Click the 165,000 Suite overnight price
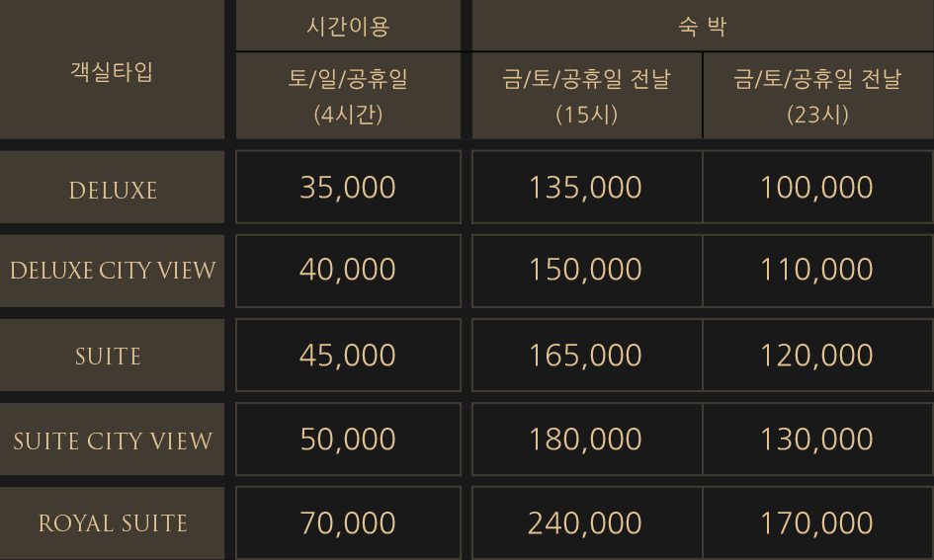Screen dimensions: 934x560 coord(587,356)
